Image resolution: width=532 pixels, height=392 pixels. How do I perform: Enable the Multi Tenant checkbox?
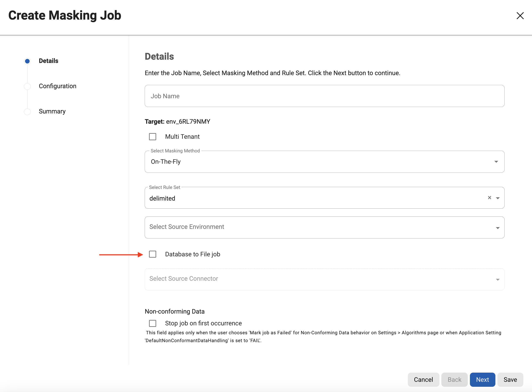[x=153, y=137]
